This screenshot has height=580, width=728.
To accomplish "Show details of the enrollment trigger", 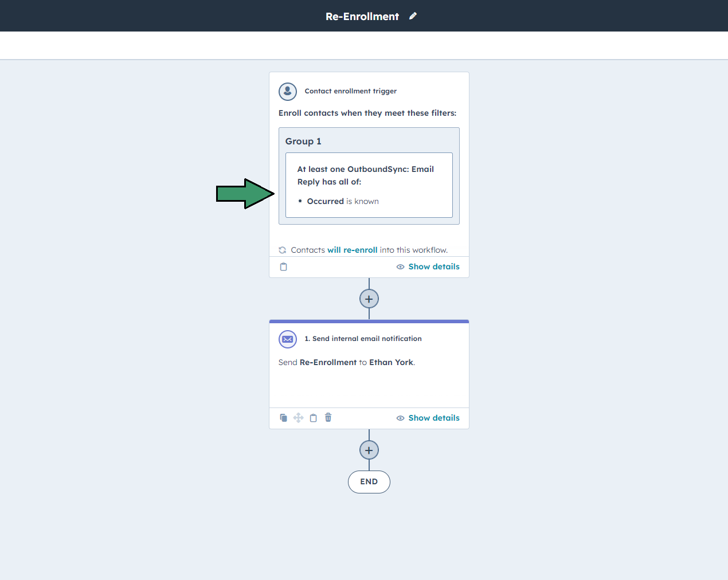I will coord(428,267).
